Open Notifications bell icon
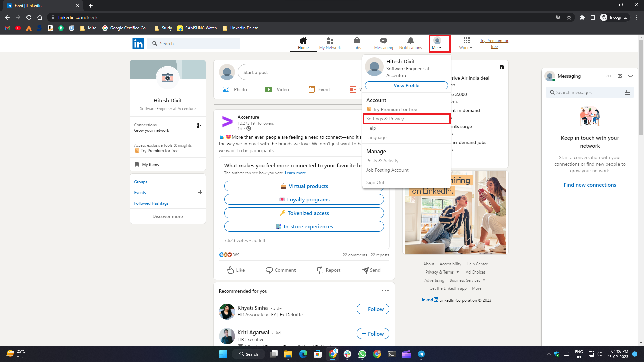The height and width of the screenshot is (362, 644). click(x=411, y=43)
